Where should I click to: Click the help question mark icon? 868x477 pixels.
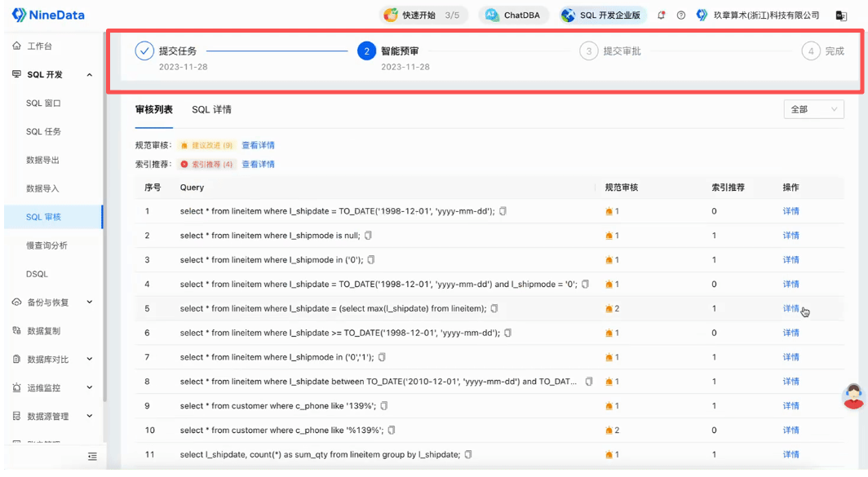coord(681,15)
